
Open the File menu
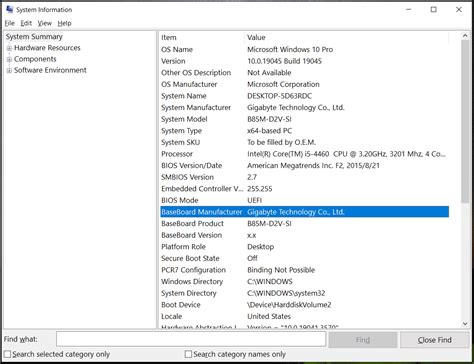coord(10,23)
